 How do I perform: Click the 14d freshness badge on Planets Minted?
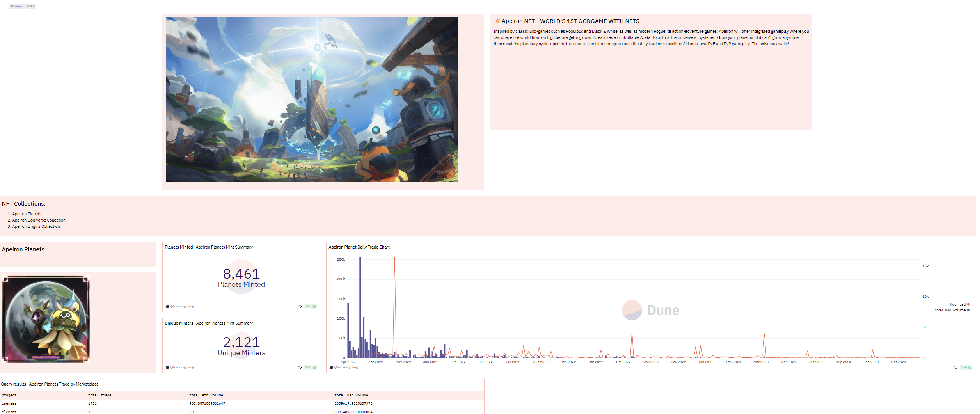pyautogui.click(x=311, y=306)
